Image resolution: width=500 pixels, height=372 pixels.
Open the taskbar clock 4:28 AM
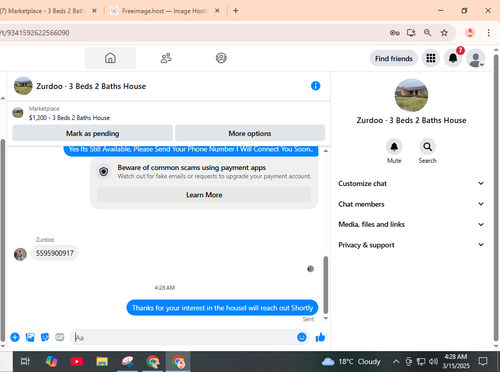point(456,361)
